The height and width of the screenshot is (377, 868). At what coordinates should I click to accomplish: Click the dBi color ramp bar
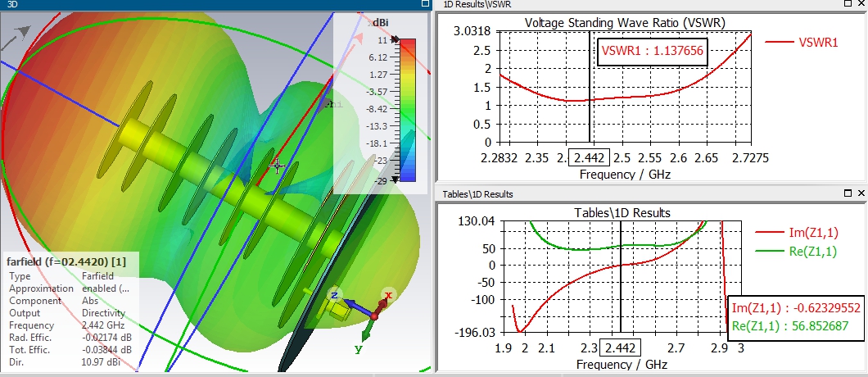pos(408,110)
